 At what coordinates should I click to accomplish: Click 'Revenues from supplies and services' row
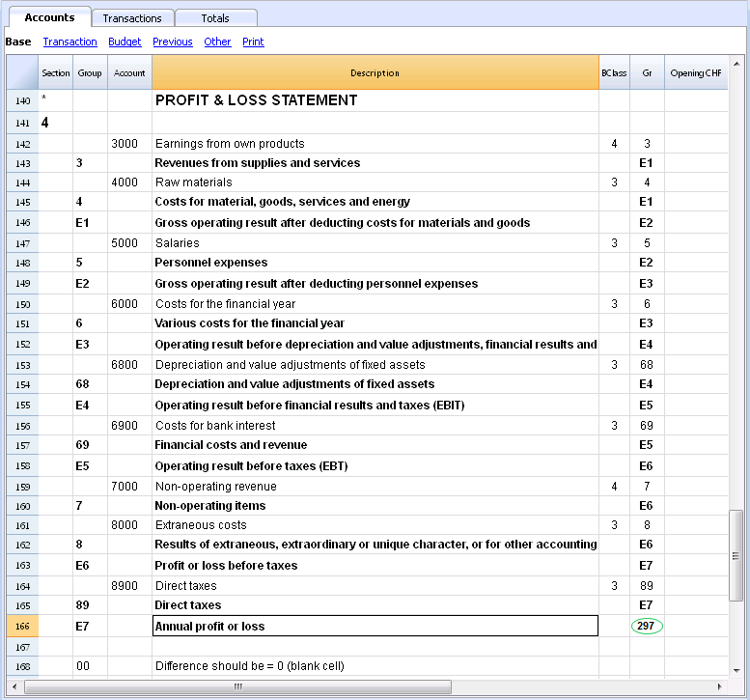(375, 163)
